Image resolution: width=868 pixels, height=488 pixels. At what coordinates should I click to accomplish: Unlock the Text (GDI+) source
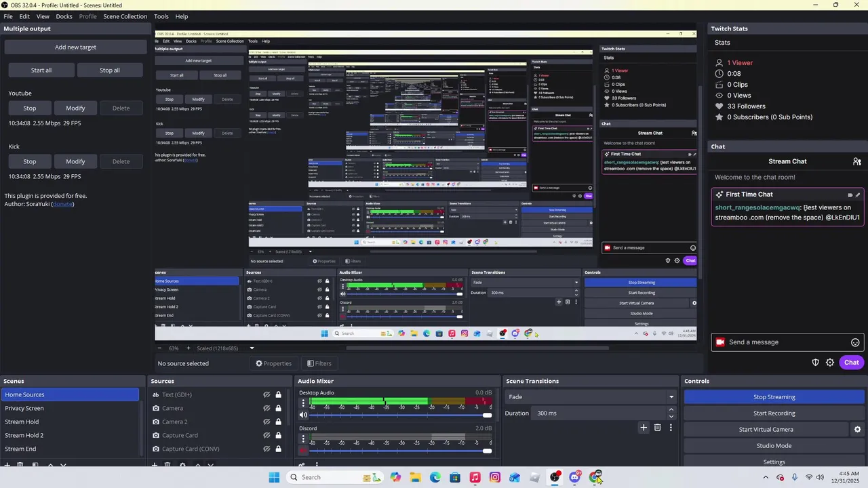pyautogui.click(x=278, y=394)
